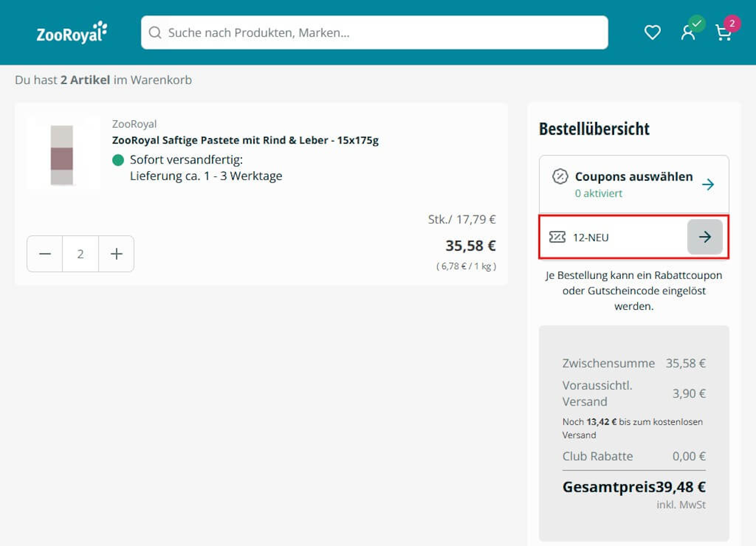756x546 pixels.
Task: Click the search magnifier icon
Action: click(155, 32)
